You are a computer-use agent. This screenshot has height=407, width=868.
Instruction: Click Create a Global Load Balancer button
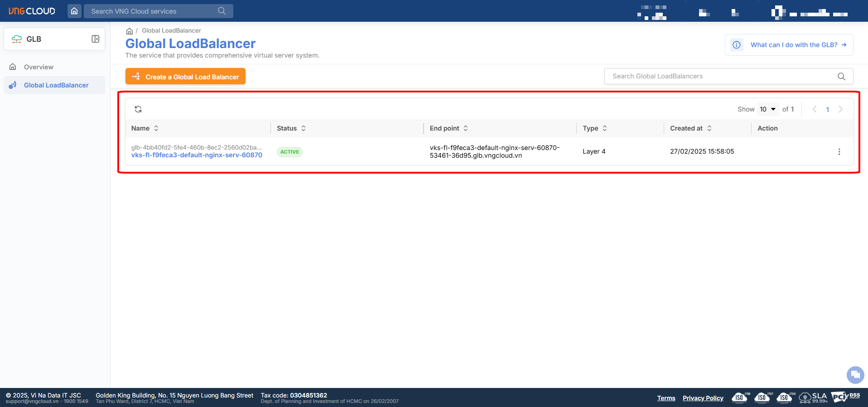click(x=185, y=77)
